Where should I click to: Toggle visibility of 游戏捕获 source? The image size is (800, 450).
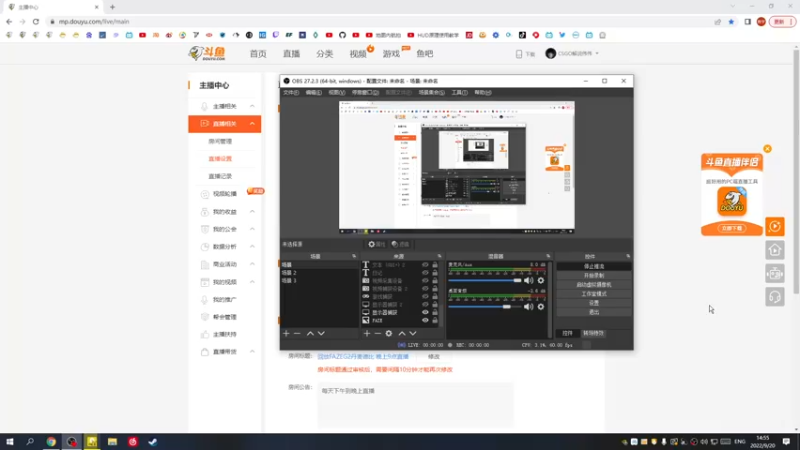[425, 296]
